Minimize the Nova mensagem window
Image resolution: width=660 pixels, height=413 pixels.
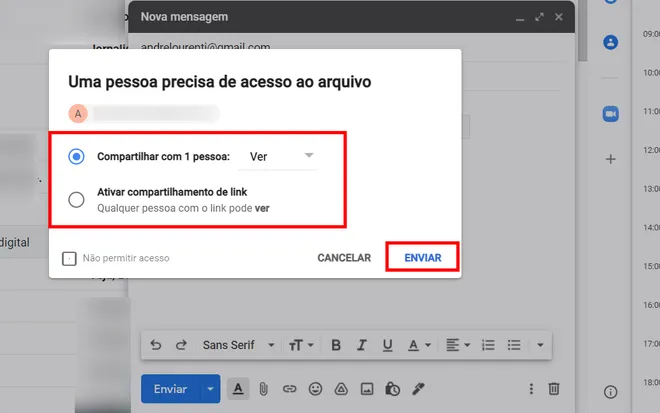point(520,18)
